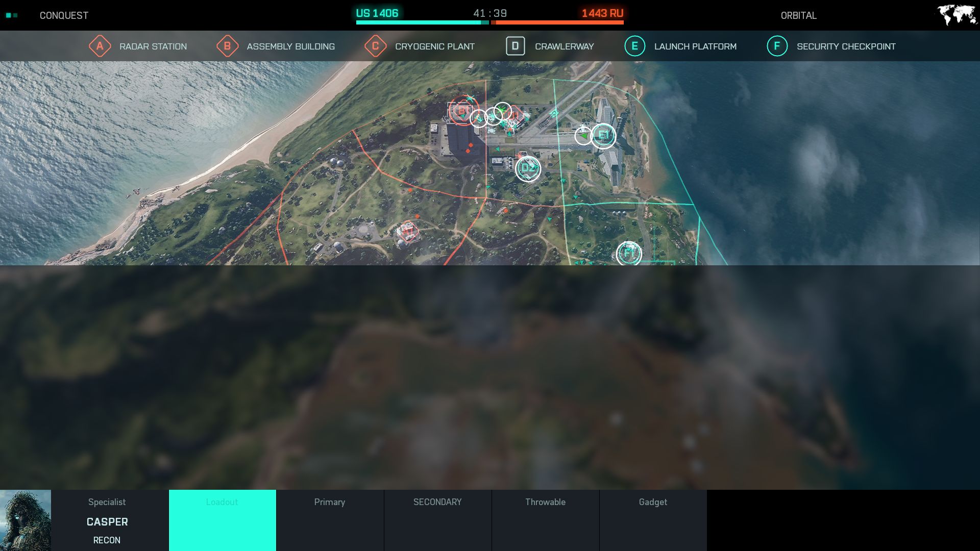Click the Security Checkpoint F sector icon
This screenshot has height=551, width=980.
point(777,46)
